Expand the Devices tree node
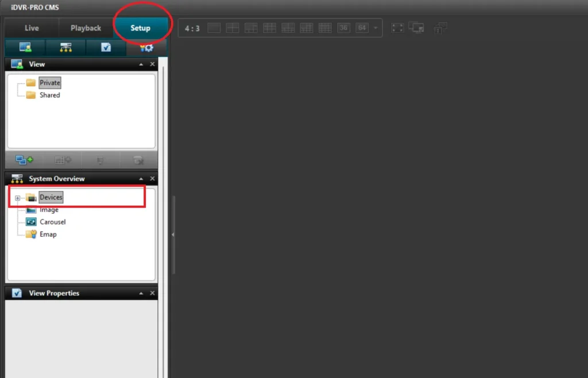 click(17, 197)
